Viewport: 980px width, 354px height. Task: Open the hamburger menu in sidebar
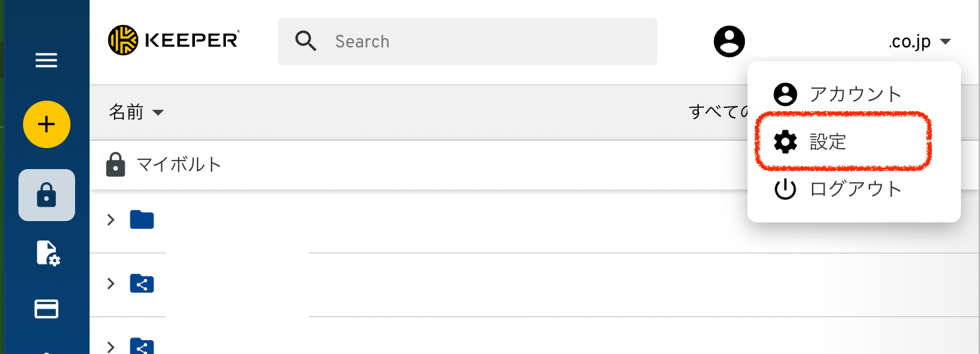click(46, 61)
